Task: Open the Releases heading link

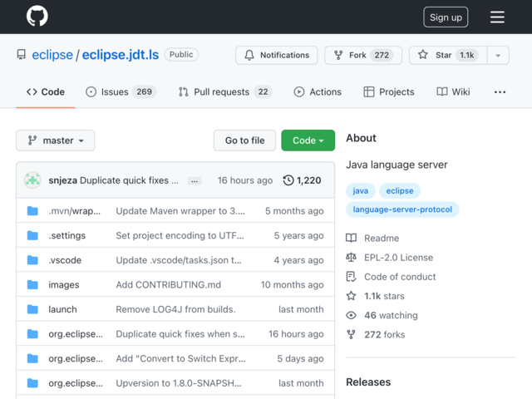Action: coord(368,382)
